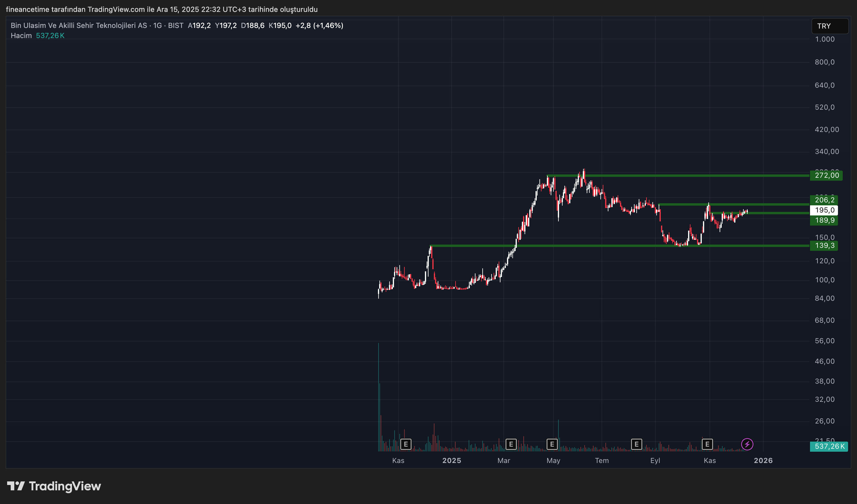Select the white 195,0 current price label
Screen dimensions: 857x504
click(824, 210)
